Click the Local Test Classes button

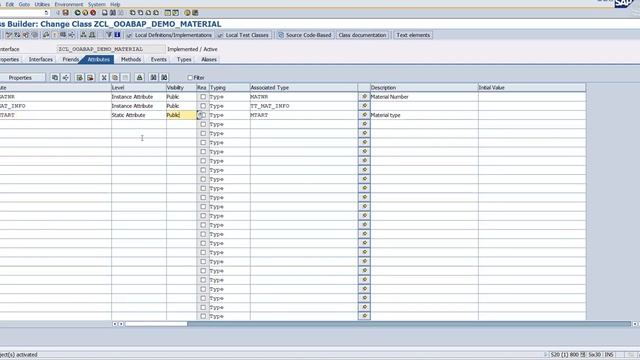click(243, 35)
